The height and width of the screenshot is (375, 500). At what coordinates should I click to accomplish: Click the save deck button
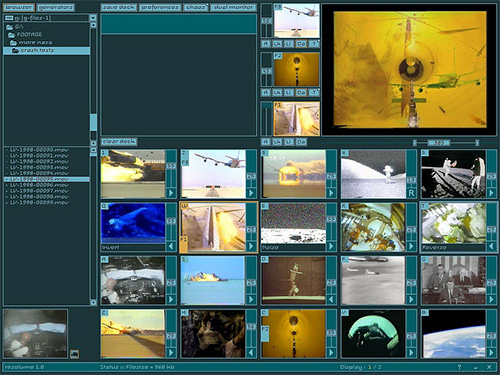[119, 7]
